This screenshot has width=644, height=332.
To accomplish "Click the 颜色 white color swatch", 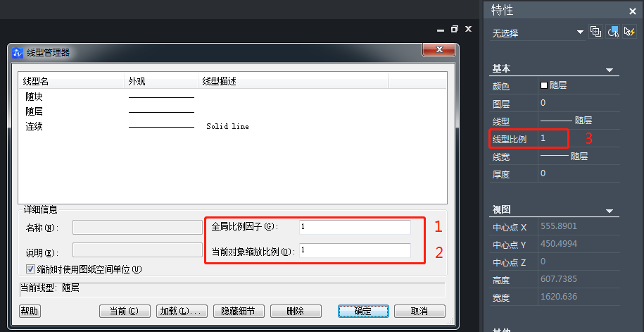I will click(544, 85).
